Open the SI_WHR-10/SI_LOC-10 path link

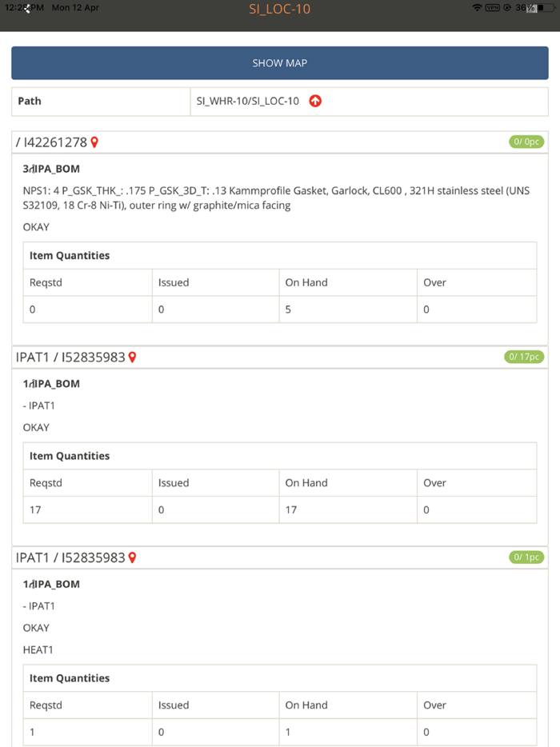[246, 102]
